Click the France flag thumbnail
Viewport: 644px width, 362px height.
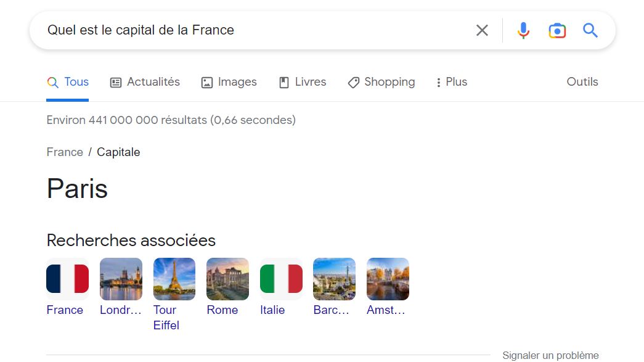[x=67, y=279]
